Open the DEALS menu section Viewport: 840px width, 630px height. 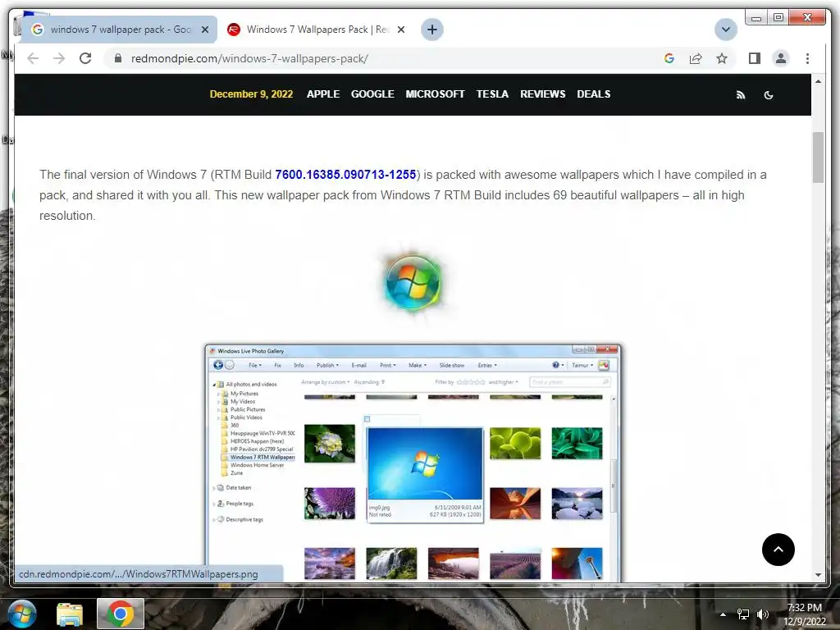(594, 94)
